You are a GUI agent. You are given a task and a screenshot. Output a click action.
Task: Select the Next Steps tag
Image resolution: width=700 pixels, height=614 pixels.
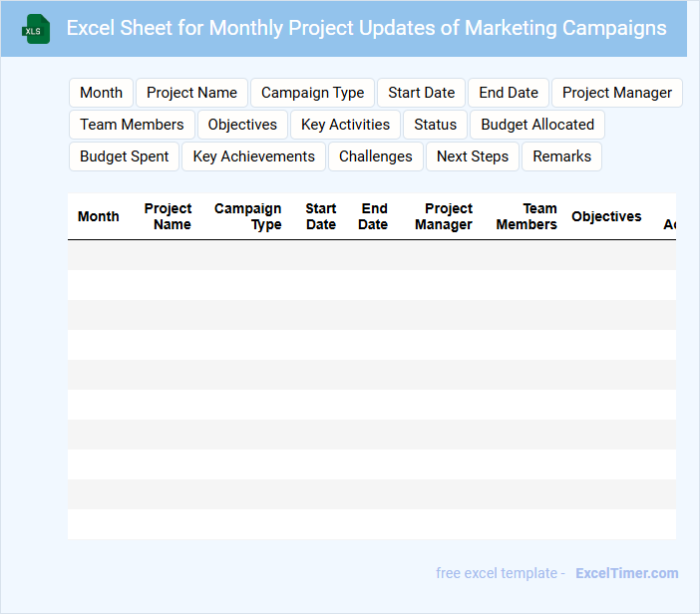473,156
